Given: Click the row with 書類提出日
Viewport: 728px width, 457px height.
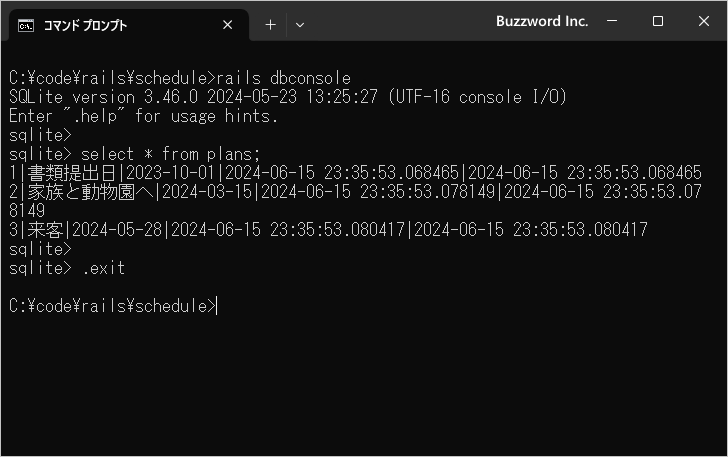Looking at the screenshot, I should (355, 173).
